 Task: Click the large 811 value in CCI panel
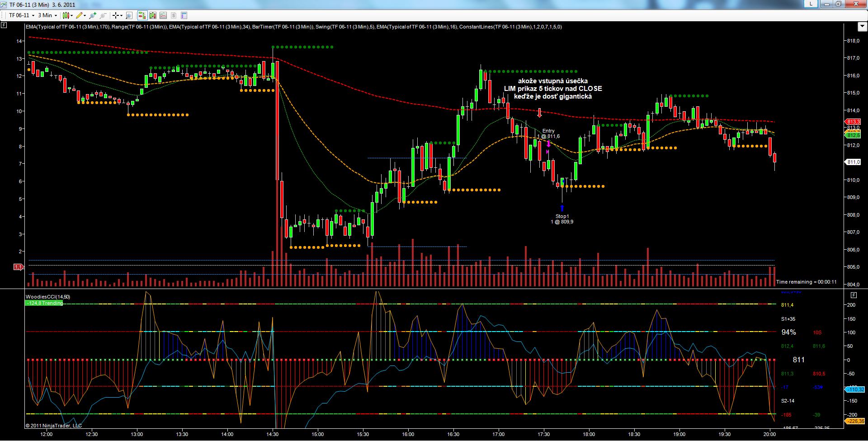point(799,360)
